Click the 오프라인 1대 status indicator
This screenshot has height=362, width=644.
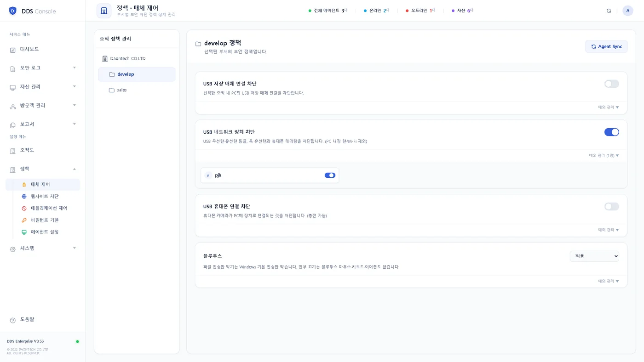coord(420,11)
